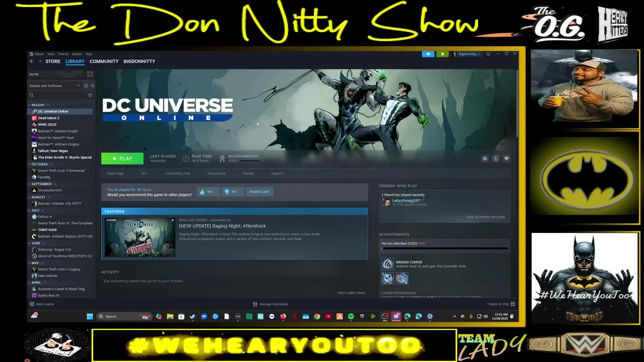644x362 pixels.
Task: Open the Friends menu
Action: coord(63,54)
